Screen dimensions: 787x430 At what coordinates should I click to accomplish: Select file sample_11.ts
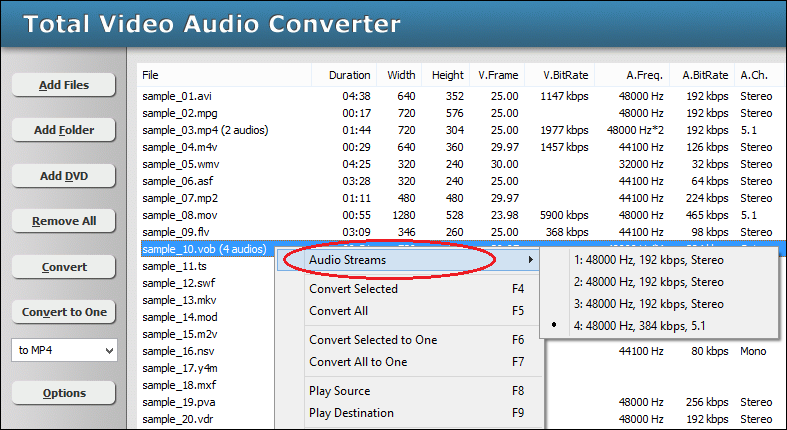click(174, 266)
